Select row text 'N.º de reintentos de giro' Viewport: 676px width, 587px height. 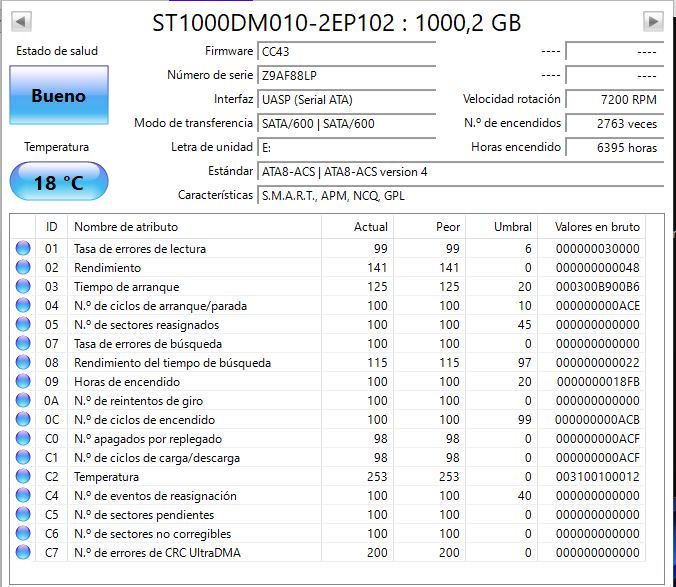click(x=138, y=401)
